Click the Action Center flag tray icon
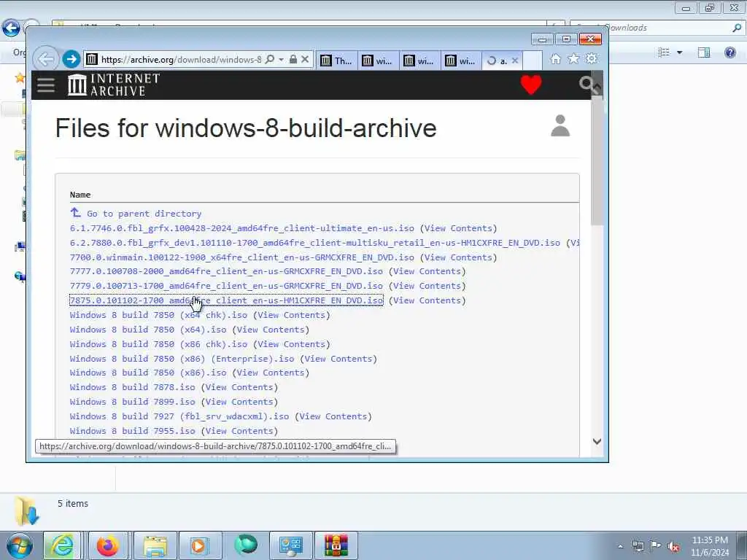The height and width of the screenshot is (560, 747). (x=656, y=546)
